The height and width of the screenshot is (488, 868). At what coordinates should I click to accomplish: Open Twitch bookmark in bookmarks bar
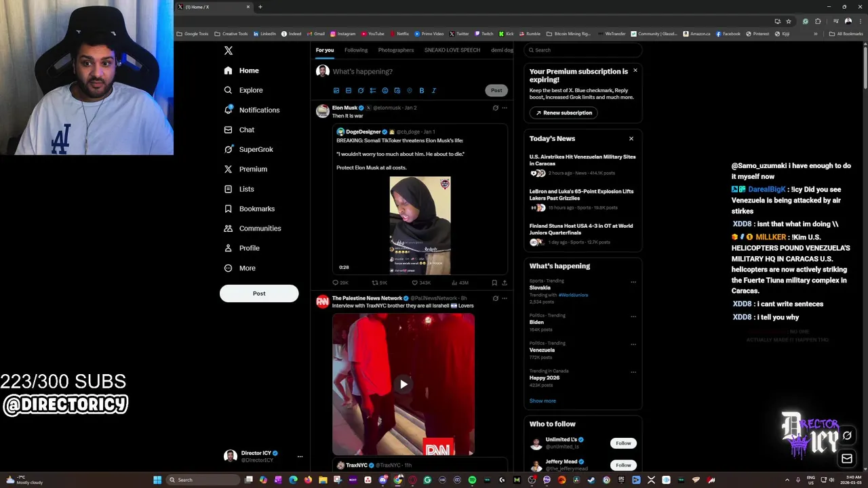coord(484,34)
